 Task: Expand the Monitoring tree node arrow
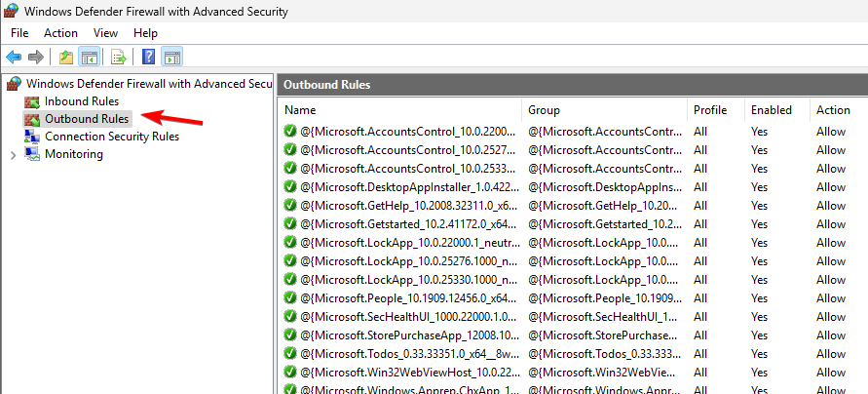pos(13,154)
